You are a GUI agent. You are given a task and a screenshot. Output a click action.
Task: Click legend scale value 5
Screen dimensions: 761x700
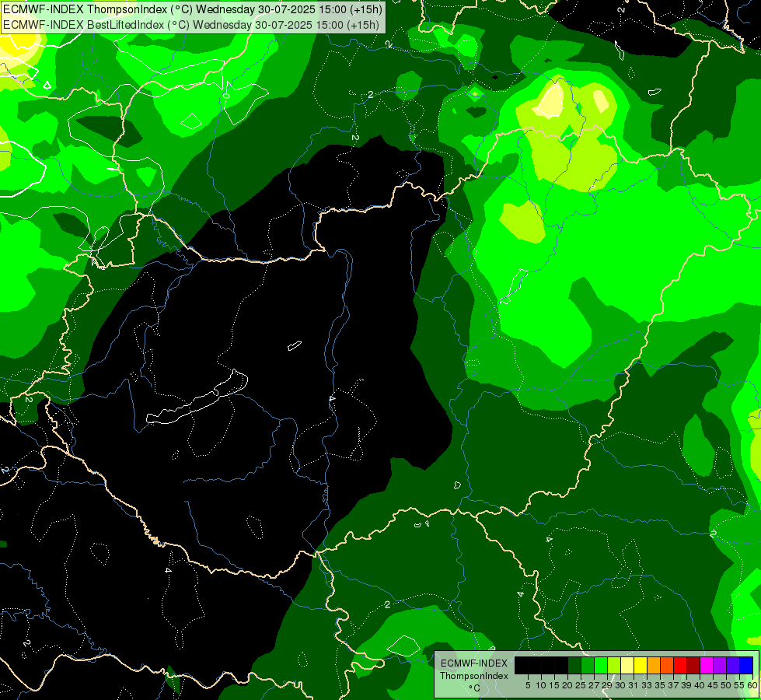point(528,685)
